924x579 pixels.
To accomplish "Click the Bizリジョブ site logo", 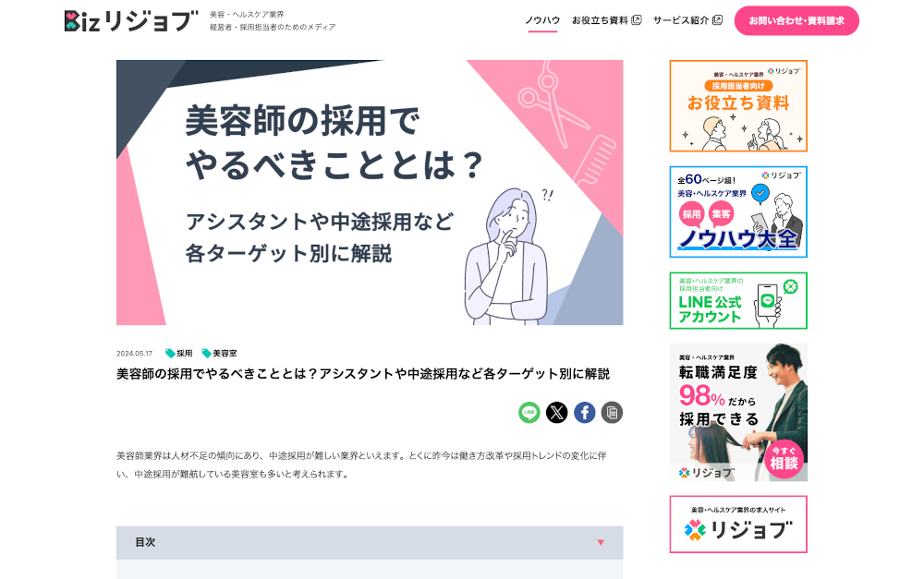I will pyautogui.click(x=131, y=20).
